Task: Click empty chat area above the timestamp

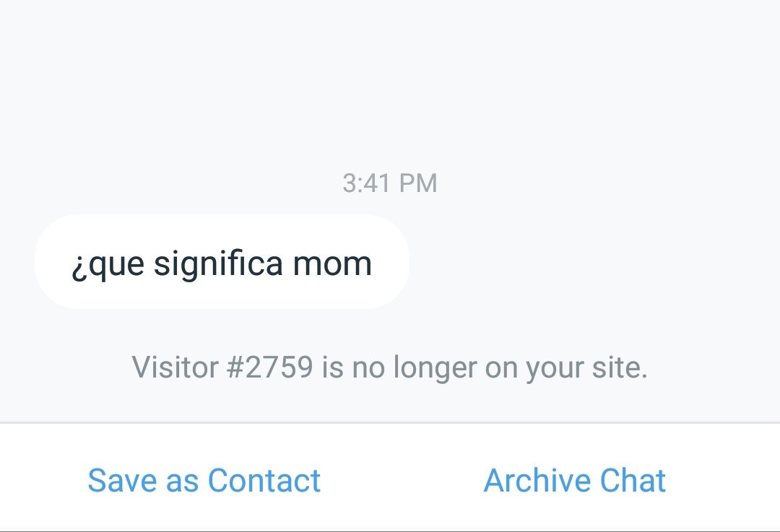Action: pyautogui.click(x=389, y=84)
